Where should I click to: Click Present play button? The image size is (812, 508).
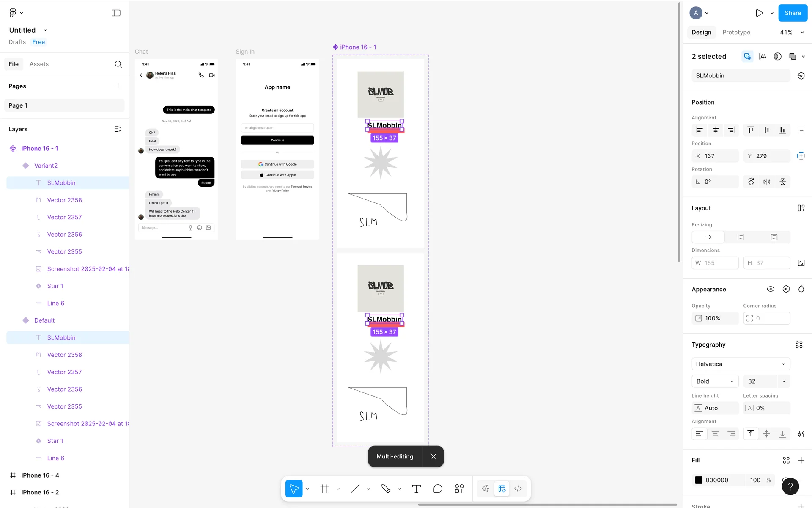759,13
